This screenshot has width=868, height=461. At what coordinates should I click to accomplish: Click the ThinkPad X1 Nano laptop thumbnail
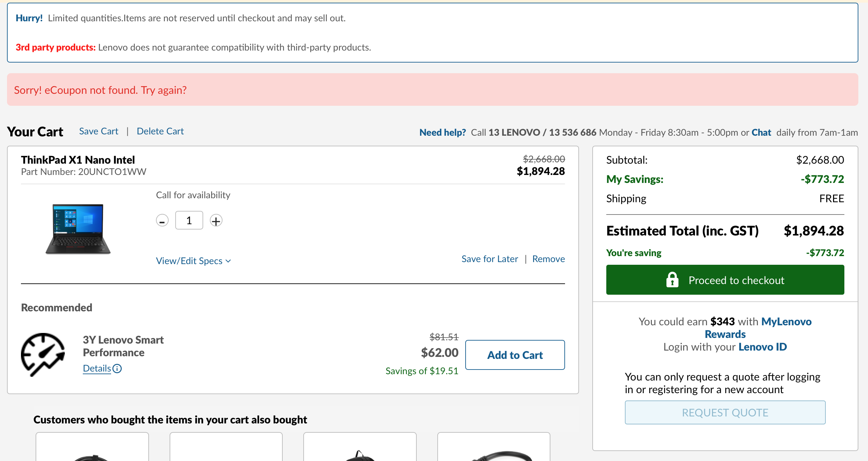pos(78,229)
